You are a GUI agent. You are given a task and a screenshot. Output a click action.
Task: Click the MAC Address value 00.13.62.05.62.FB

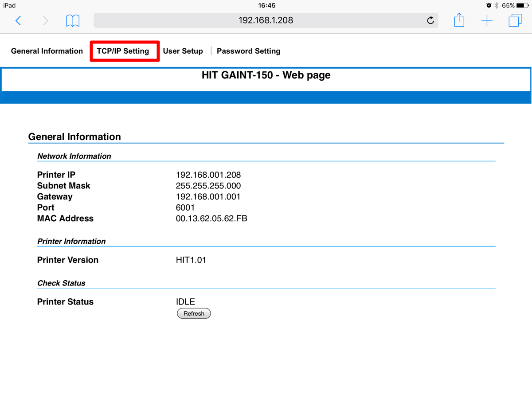click(211, 219)
